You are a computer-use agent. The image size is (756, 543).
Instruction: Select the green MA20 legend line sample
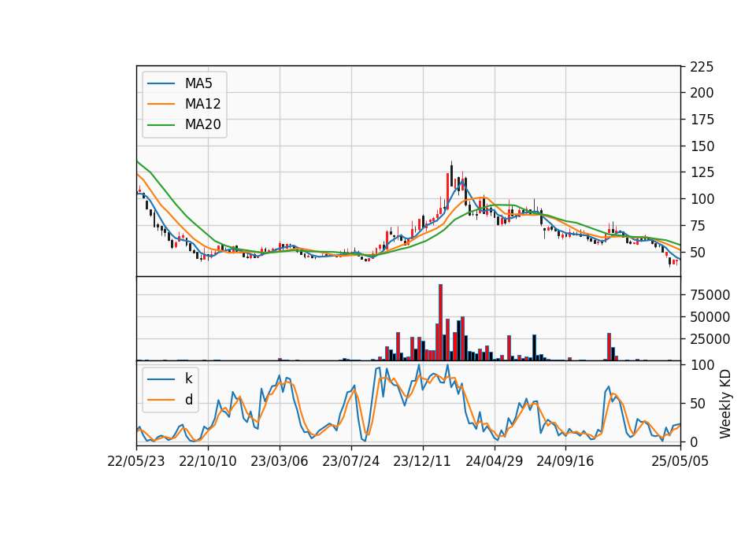(x=161, y=125)
